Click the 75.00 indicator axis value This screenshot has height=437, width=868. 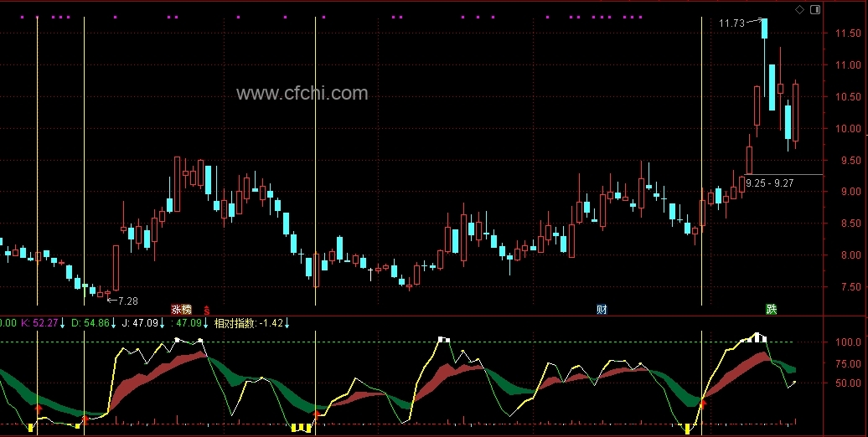point(850,364)
